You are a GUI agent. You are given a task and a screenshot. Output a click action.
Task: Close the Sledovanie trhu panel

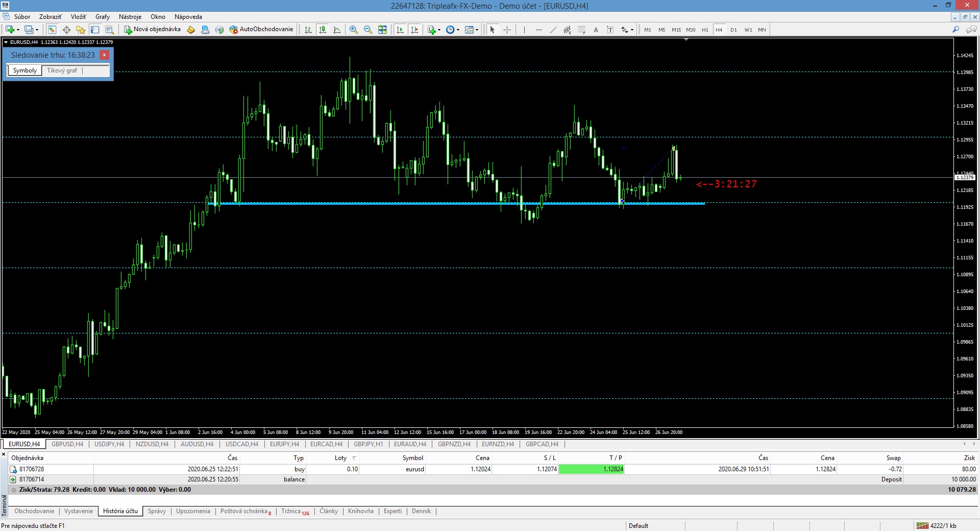(104, 55)
